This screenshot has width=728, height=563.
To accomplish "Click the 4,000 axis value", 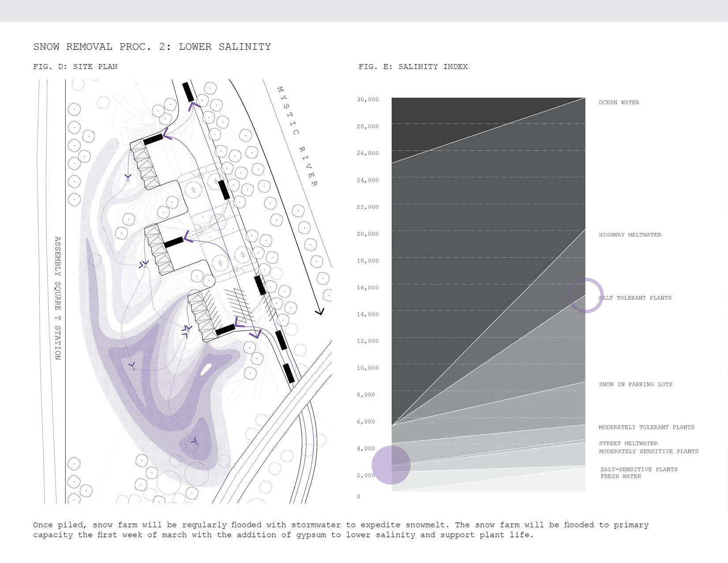I will coord(366,449).
